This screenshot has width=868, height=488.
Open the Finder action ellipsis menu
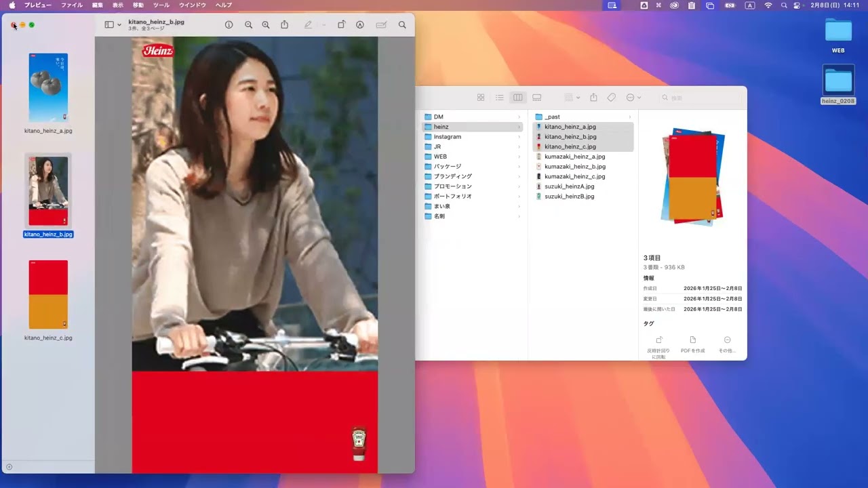[x=633, y=98]
